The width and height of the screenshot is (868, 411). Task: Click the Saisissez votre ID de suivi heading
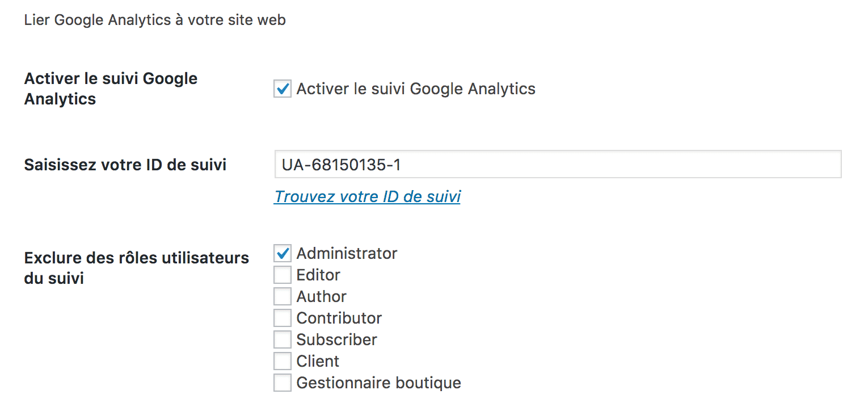(x=125, y=165)
